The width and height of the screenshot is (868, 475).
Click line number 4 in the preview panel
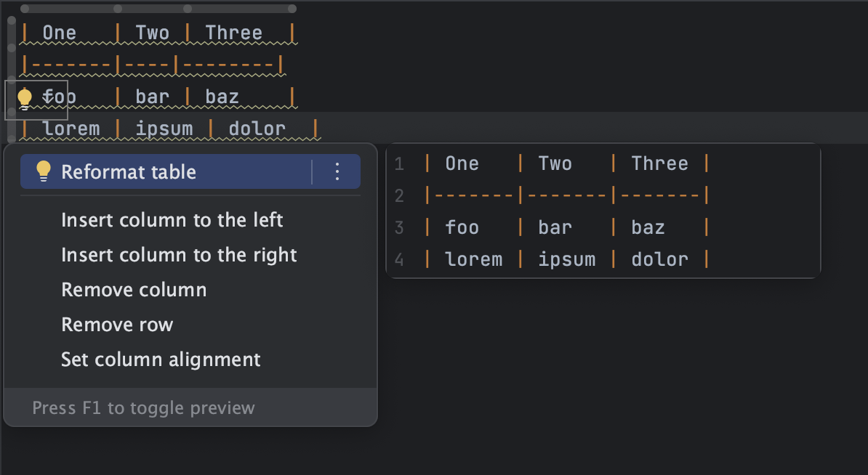click(399, 259)
